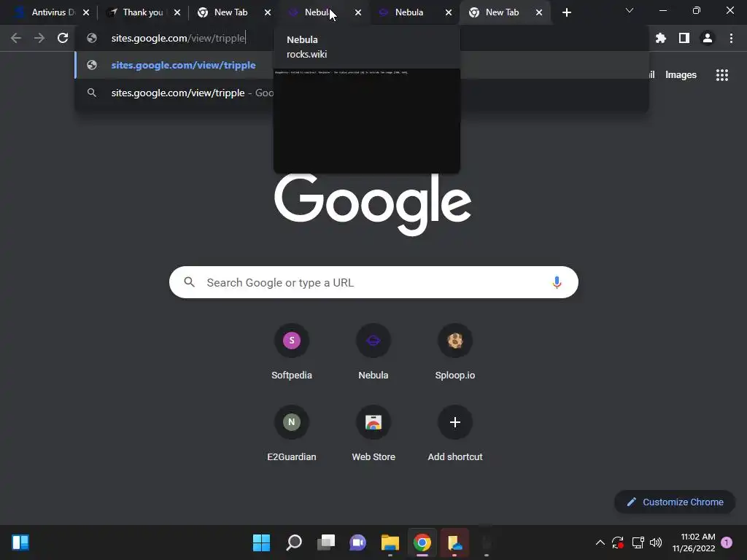Click the Nebula tab preview thumbnail
The image size is (747, 560).
(x=367, y=121)
